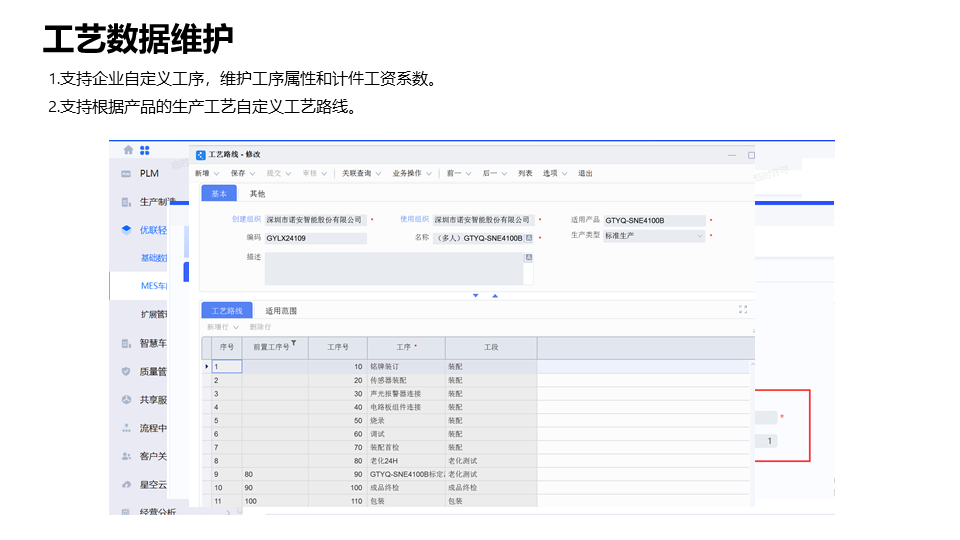This screenshot has height=540, width=960.
Task: Switch to the 适用范围 tab
Action: 281,311
